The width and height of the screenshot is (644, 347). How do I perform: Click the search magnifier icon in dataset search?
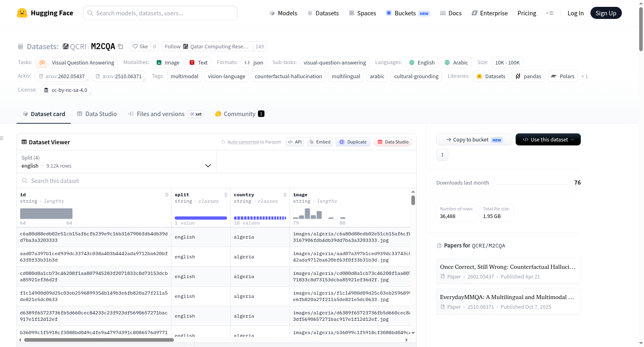25,181
